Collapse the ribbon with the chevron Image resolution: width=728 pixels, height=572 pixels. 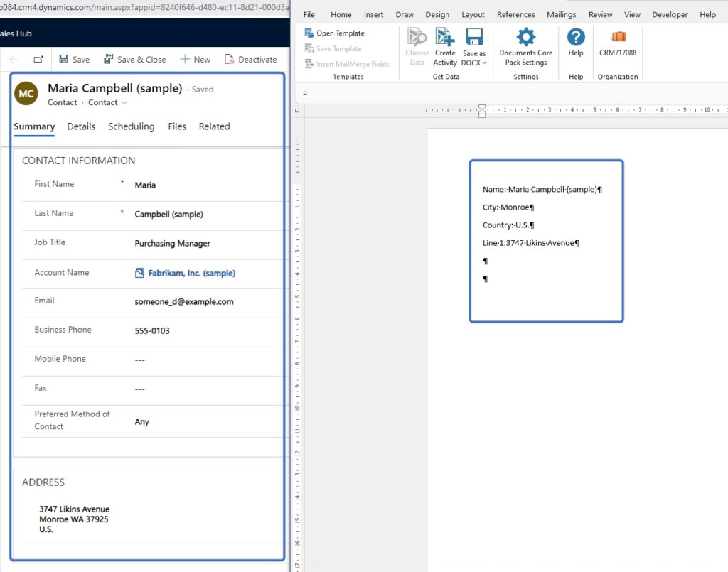pyautogui.click(x=305, y=93)
